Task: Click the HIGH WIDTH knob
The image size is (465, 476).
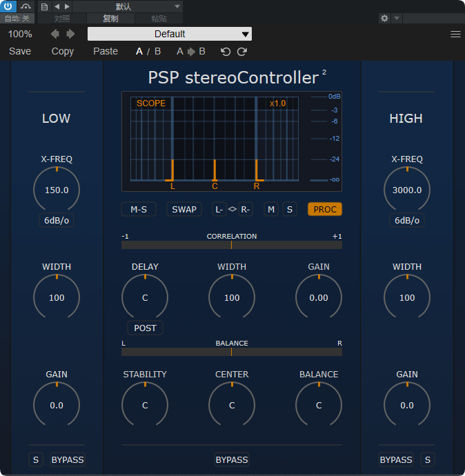Action: pyautogui.click(x=407, y=297)
